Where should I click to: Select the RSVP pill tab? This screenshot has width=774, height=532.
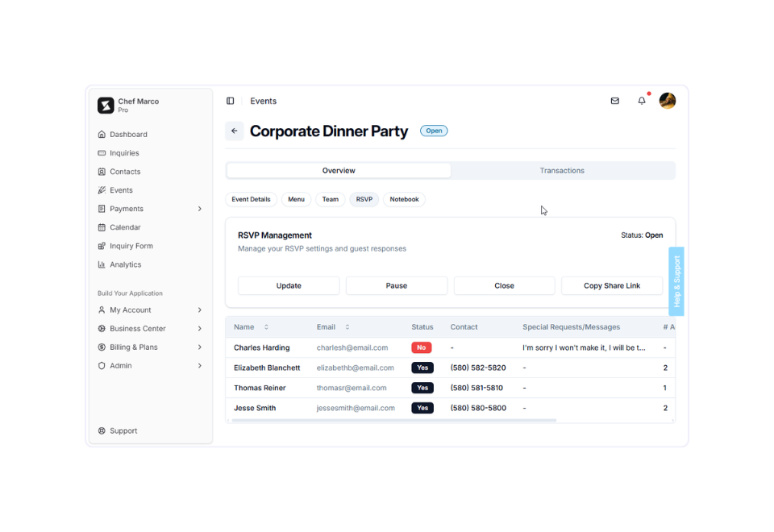click(364, 199)
